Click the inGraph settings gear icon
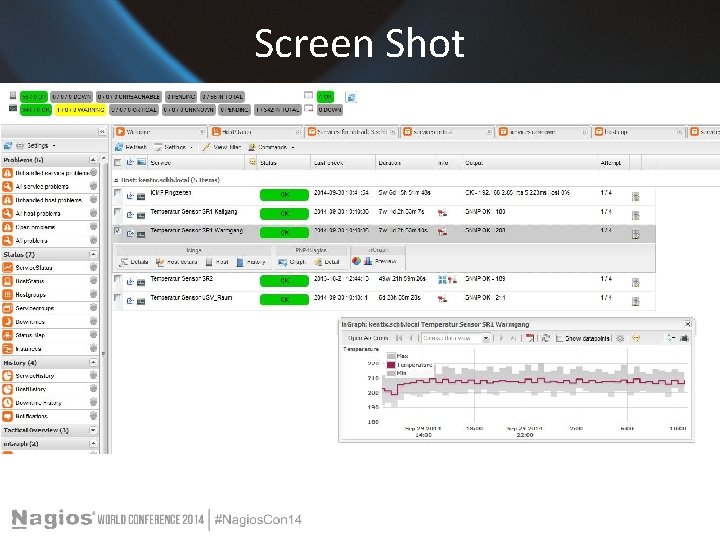The height and width of the screenshot is (540, 720). tap(620, 338)
